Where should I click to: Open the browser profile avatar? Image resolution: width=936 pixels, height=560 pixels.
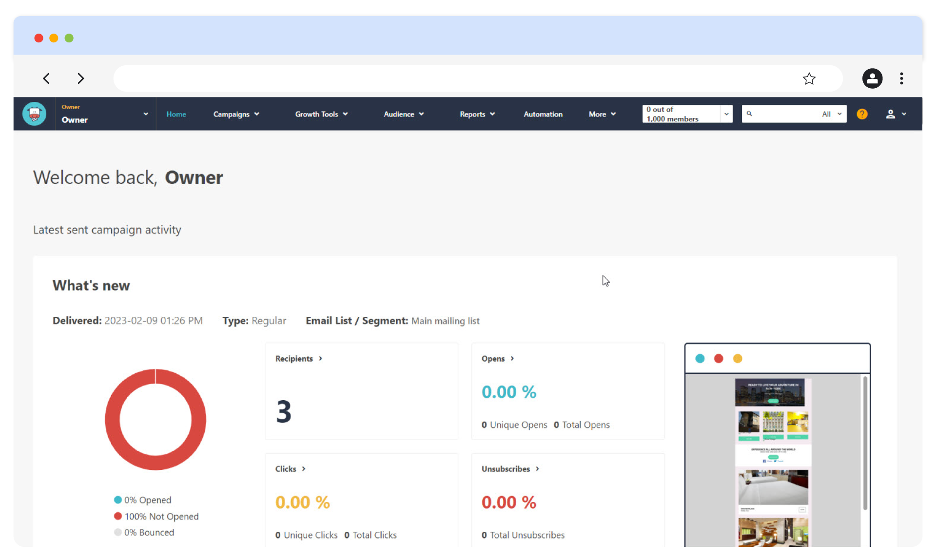coord(872,78)
